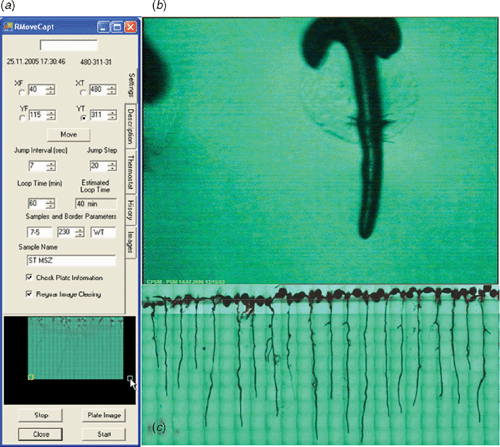500x447 pixels.
Task: Open the Images vertical tab
Action: (131, 242)
